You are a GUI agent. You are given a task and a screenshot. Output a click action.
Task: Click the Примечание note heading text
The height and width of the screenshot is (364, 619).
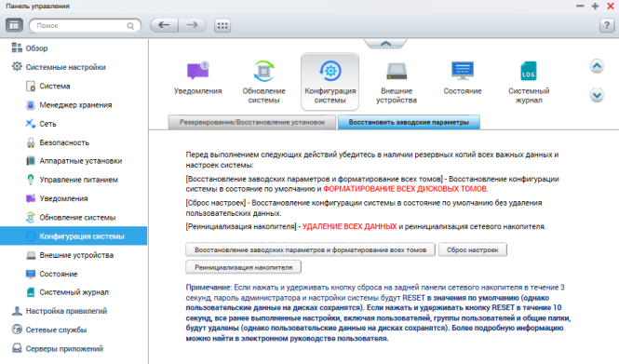(209, 288)
